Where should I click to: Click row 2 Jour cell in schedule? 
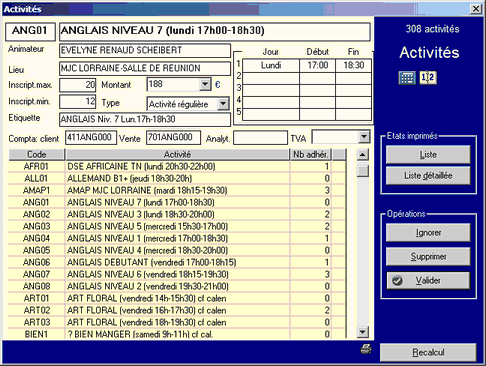coord(271,78)
